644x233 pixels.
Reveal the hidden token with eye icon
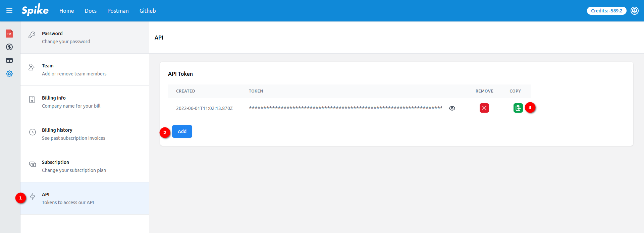[452, 108]
